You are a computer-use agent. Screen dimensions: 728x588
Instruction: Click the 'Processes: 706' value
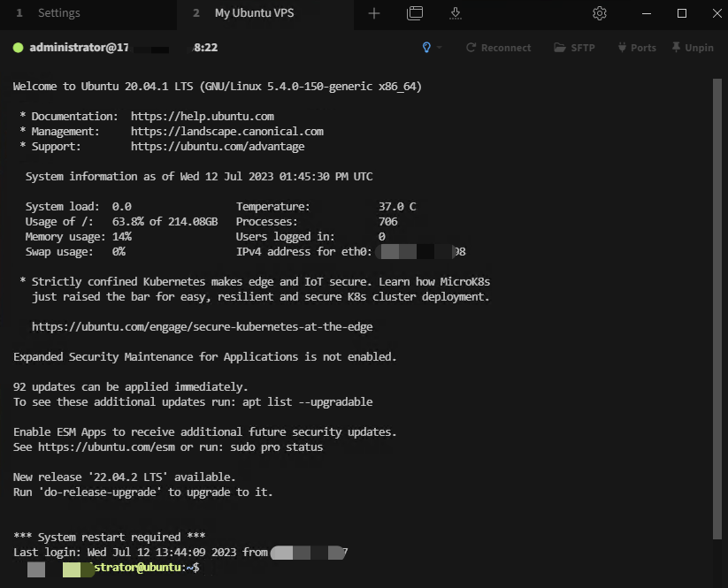(x=388, y=221)
